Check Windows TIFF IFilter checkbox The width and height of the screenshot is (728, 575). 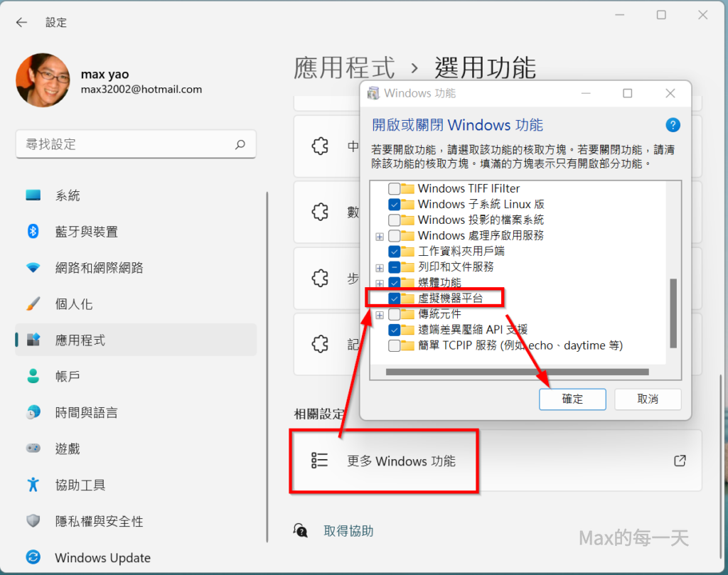(394, 188)
